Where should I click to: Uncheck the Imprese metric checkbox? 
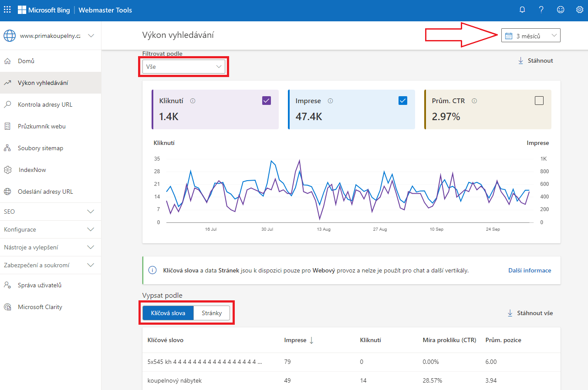403,101
